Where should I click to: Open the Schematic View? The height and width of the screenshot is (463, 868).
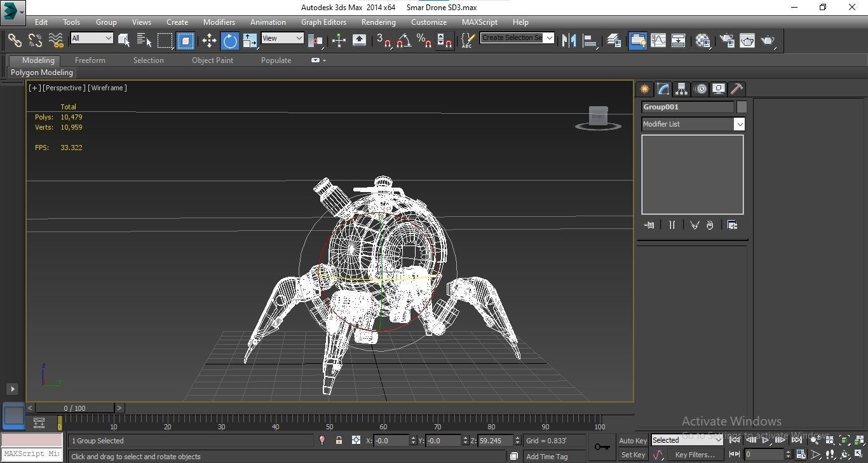[678, 40]
